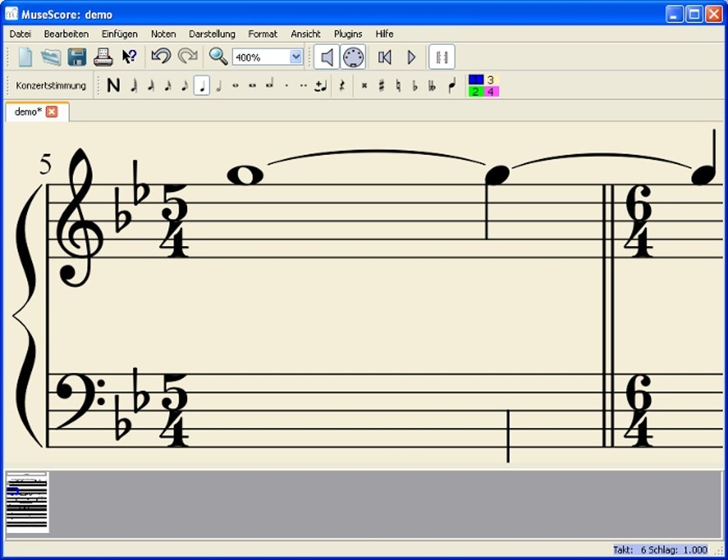Add a single augmentation dot
Screen dimensions: 728x560
[x=286, y=86]
